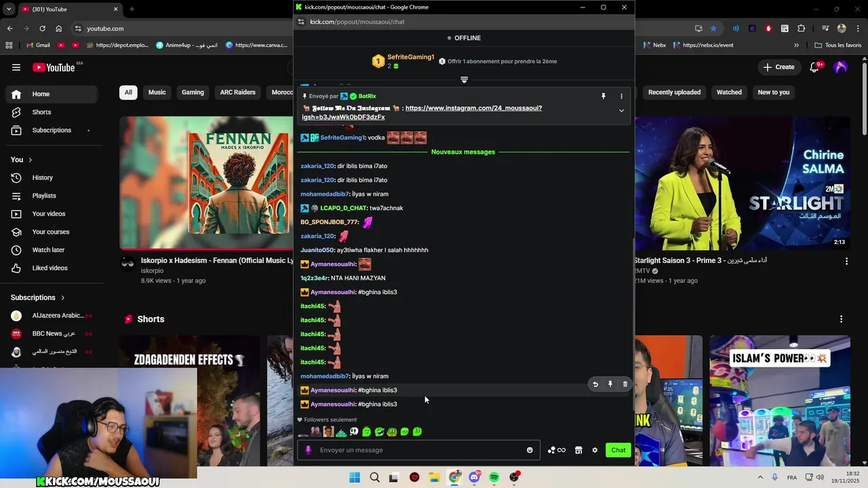Image resolution: width=868 pixels, height=488 pixels.
Task: Click the pin icon on BotRix pinned message
Action: click(603, 96)
